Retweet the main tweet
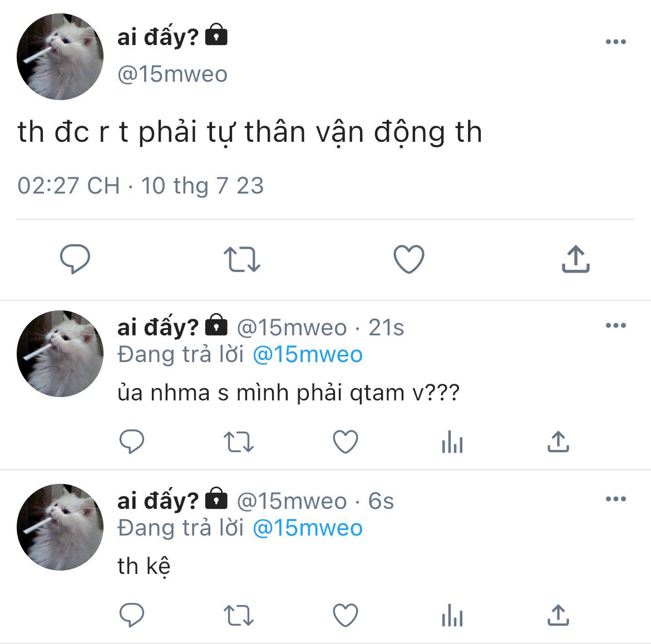 point(242,259)
